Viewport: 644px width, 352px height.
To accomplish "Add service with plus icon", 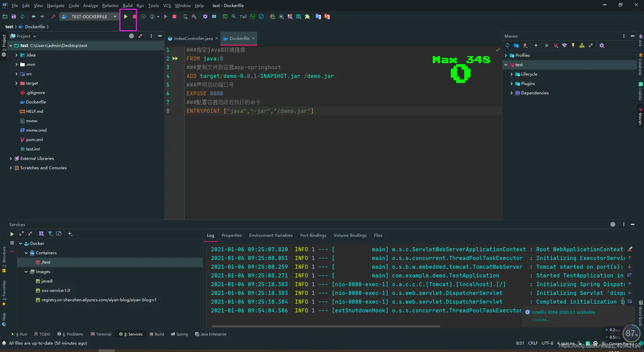I will pos(70,234).
